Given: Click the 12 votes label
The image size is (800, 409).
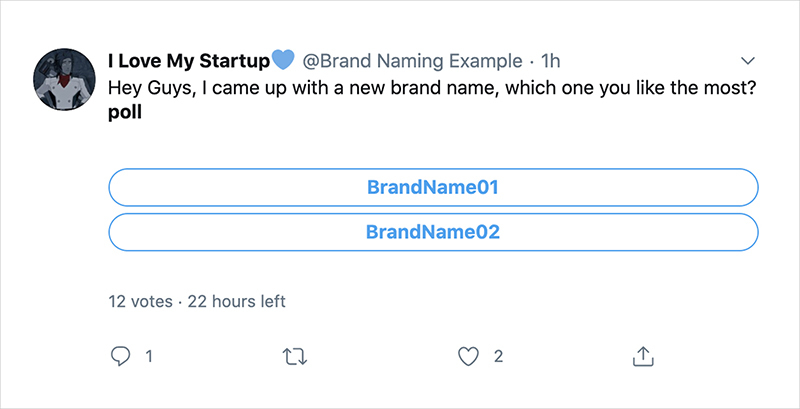Looking at the screenshot, I should 141,301.
